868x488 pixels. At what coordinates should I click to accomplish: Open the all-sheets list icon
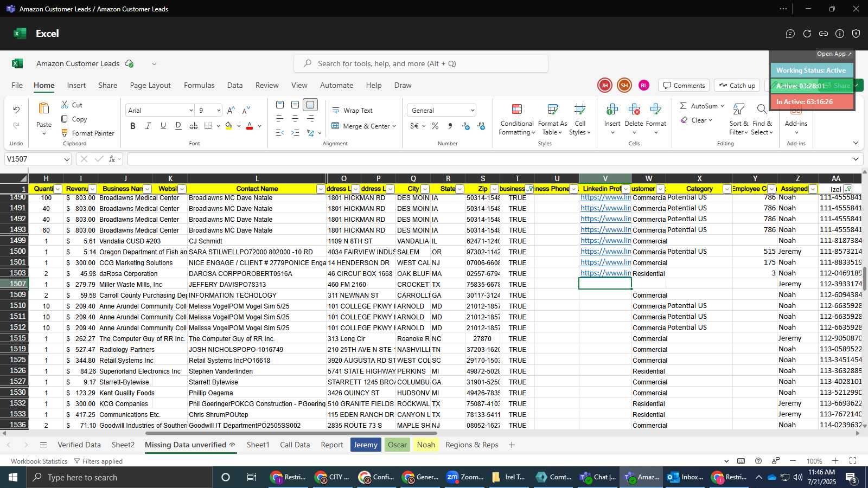(x=43, y=445)
